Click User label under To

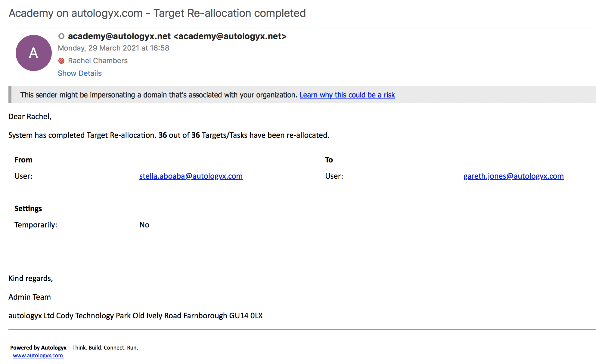click(x=334, y=176)
